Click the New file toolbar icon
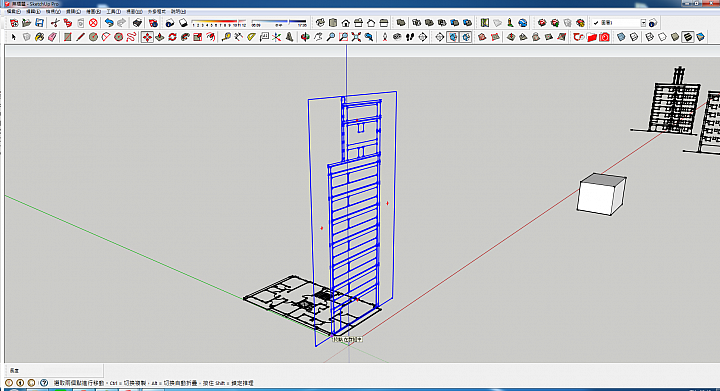 tap(14, 22)
